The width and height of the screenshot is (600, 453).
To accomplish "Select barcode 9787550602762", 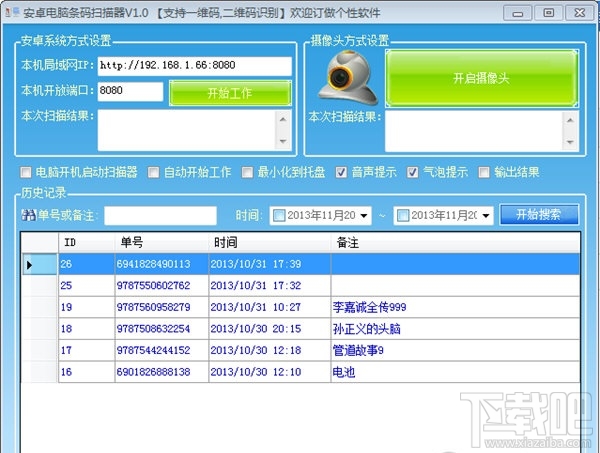I will coord(162,285).
